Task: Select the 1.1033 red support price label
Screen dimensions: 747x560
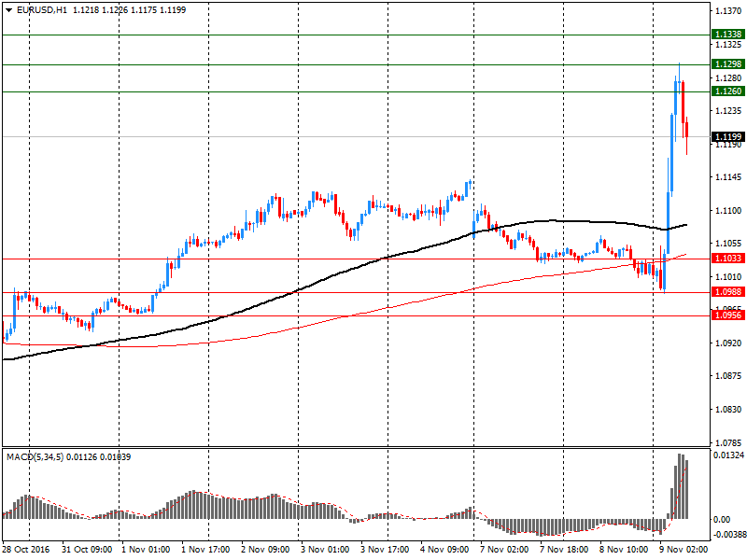Action: tap(727, 259)
